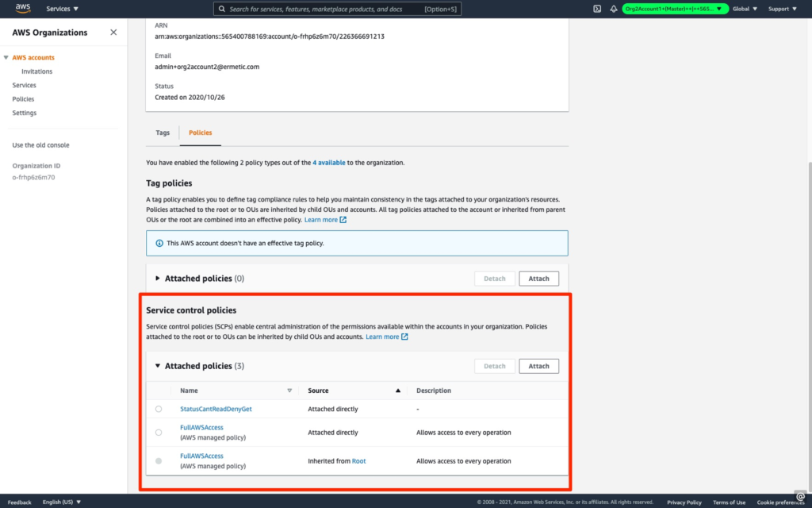Click Learn more in Service control policies
Image resolution: width=812 pixels, height=508 pixels.
[382, 337]
